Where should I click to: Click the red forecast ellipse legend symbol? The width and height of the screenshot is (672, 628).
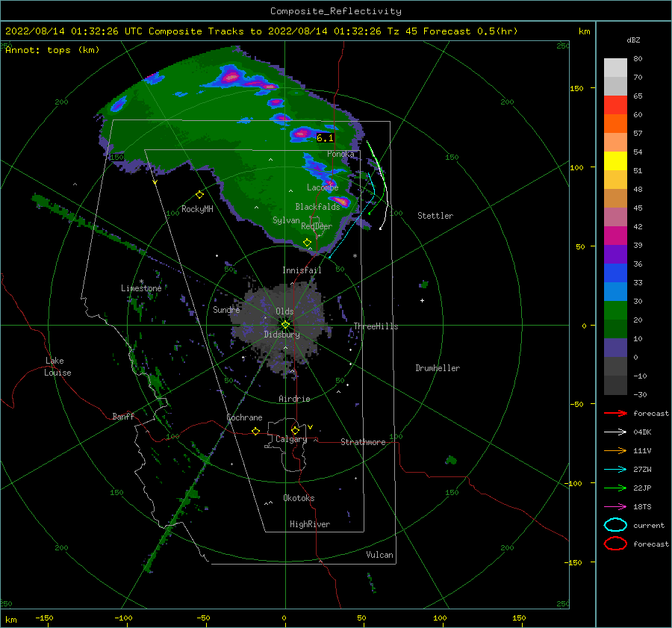(615, 544)
